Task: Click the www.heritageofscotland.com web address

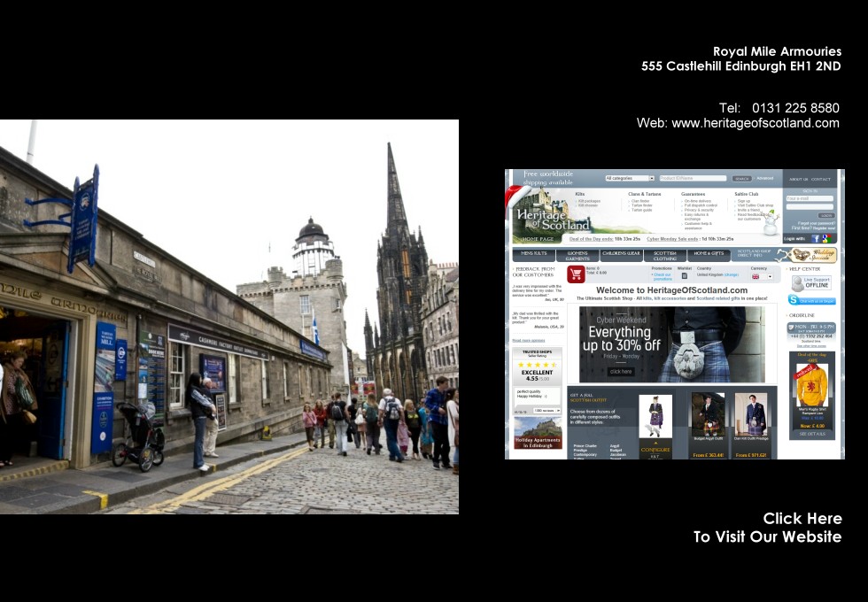Action: click(755, 123)
